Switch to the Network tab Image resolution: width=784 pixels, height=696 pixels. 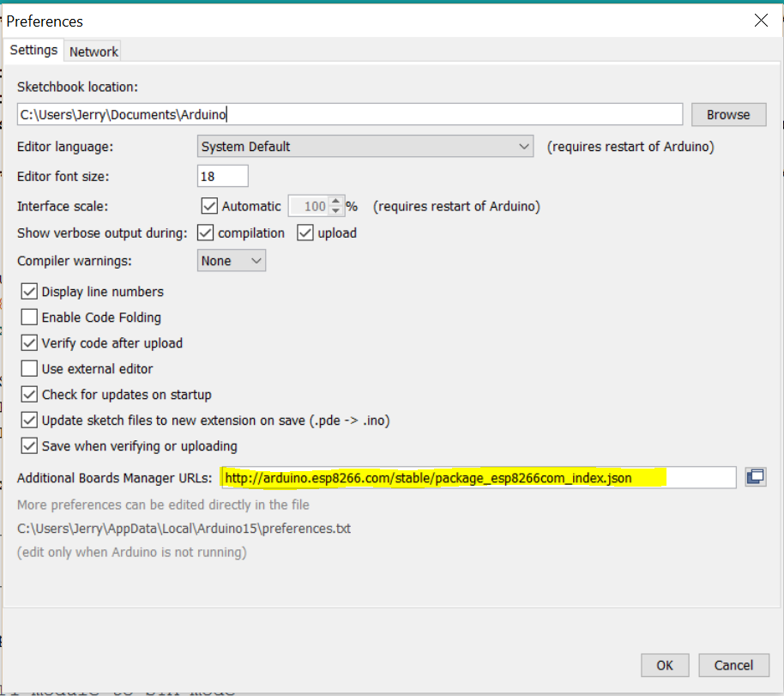[x=93, y=51]
